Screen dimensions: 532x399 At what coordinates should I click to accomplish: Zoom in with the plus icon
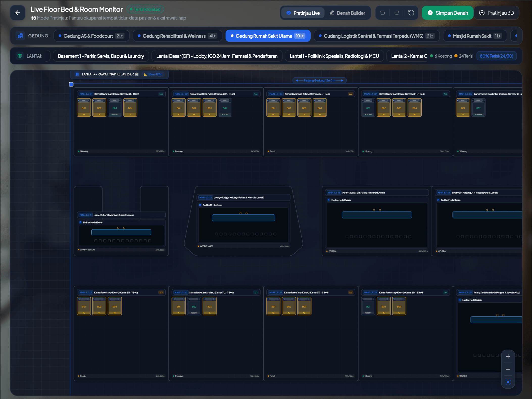point(508,357)
